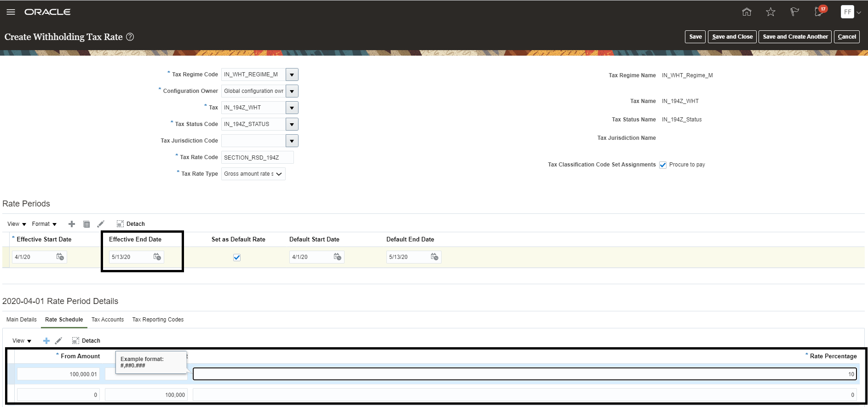Open the Rate Periods View menu
Viewport: 868px width, 407px height.
coord(17,224)
